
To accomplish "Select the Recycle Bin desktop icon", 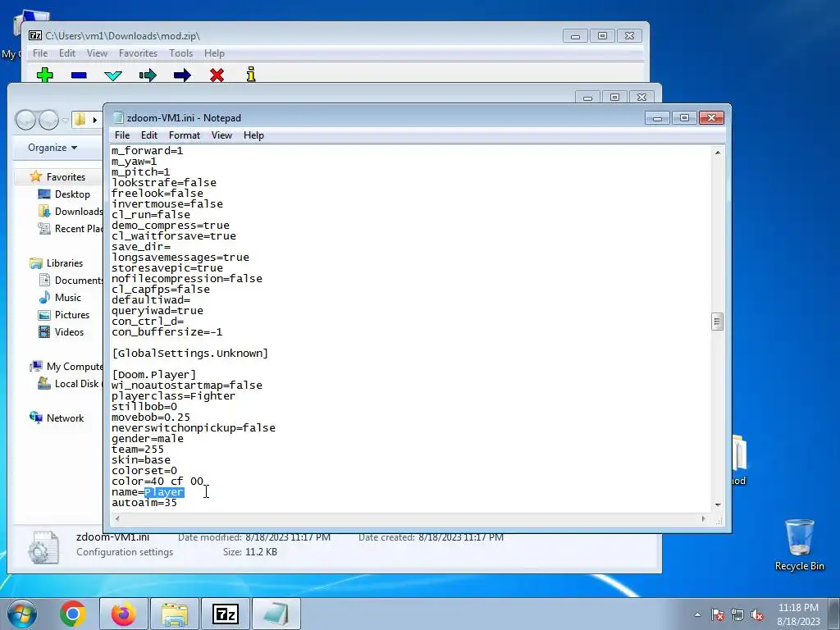I will [x=799, y=545].
